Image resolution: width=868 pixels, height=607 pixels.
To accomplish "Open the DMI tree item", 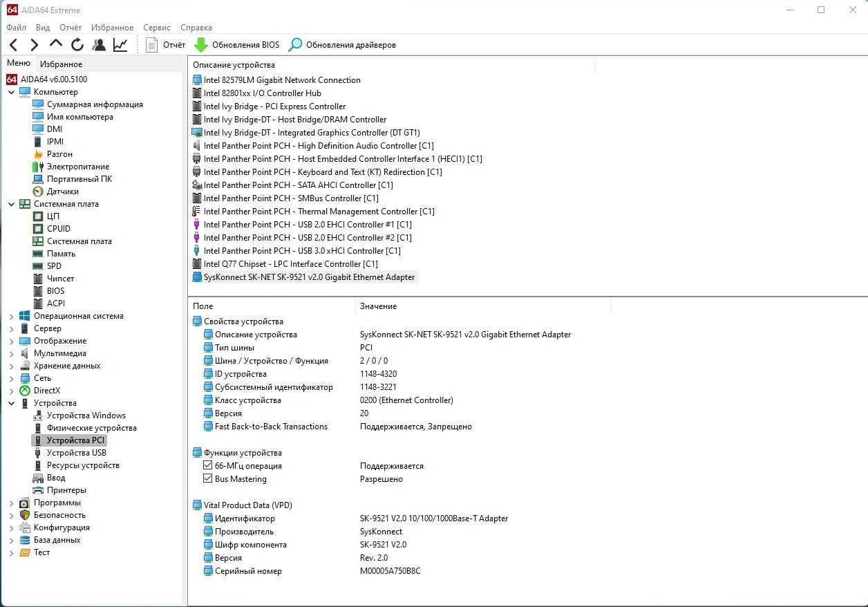I will click(x=55, y=129).
